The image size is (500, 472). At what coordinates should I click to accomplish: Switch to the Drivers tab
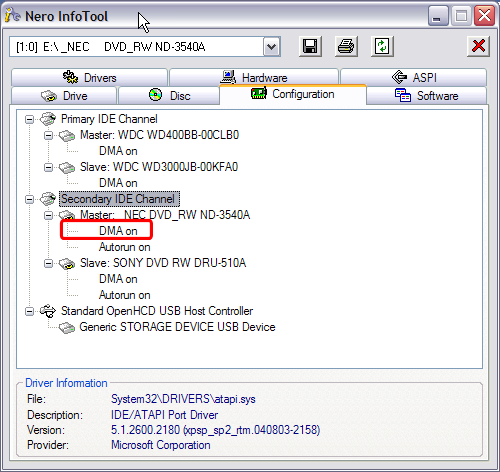pos(89,77)
